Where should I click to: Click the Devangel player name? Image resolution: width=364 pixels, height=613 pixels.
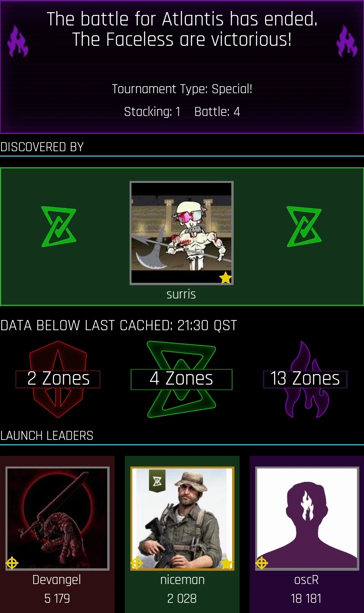[x=57, y=580]
